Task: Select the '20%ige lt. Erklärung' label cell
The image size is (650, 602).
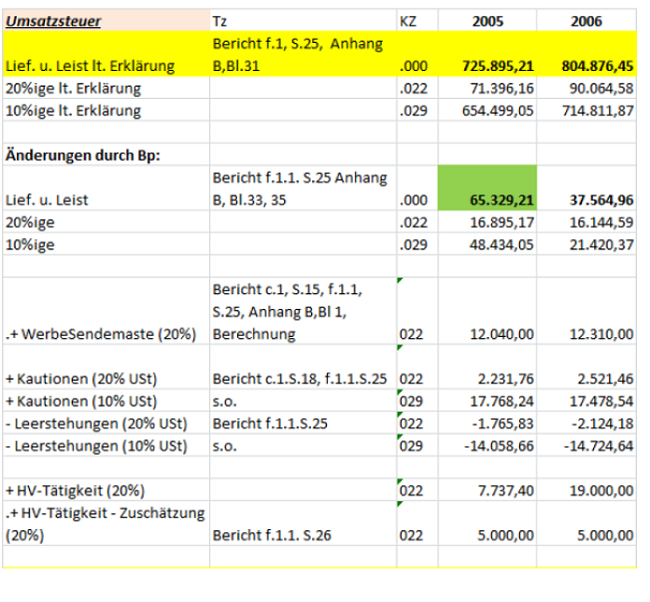Action: click(x=73, y=88)
